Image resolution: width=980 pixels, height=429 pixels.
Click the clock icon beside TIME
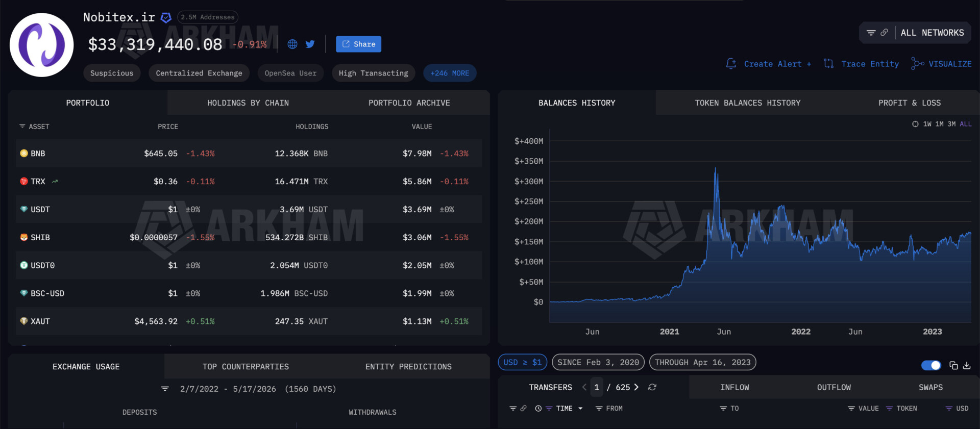click(538, 408)
